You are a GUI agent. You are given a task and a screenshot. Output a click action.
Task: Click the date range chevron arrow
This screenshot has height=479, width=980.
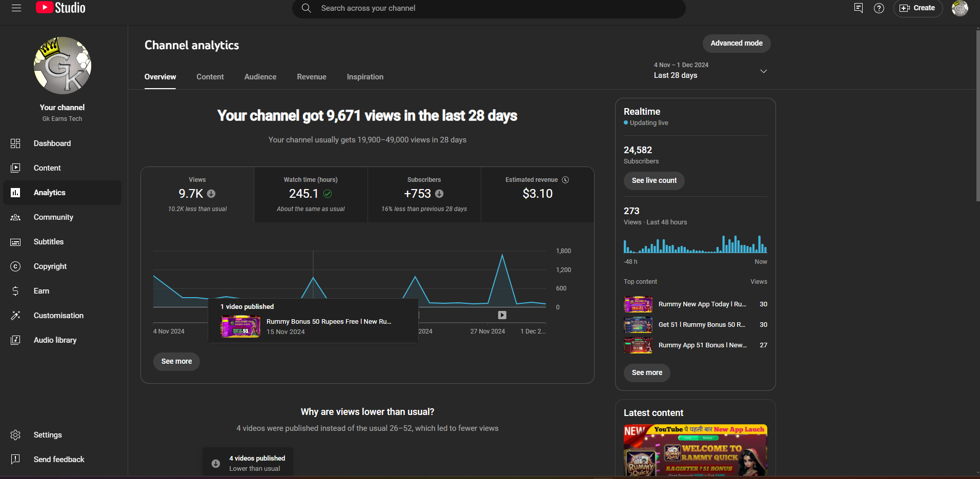(763, 71)
